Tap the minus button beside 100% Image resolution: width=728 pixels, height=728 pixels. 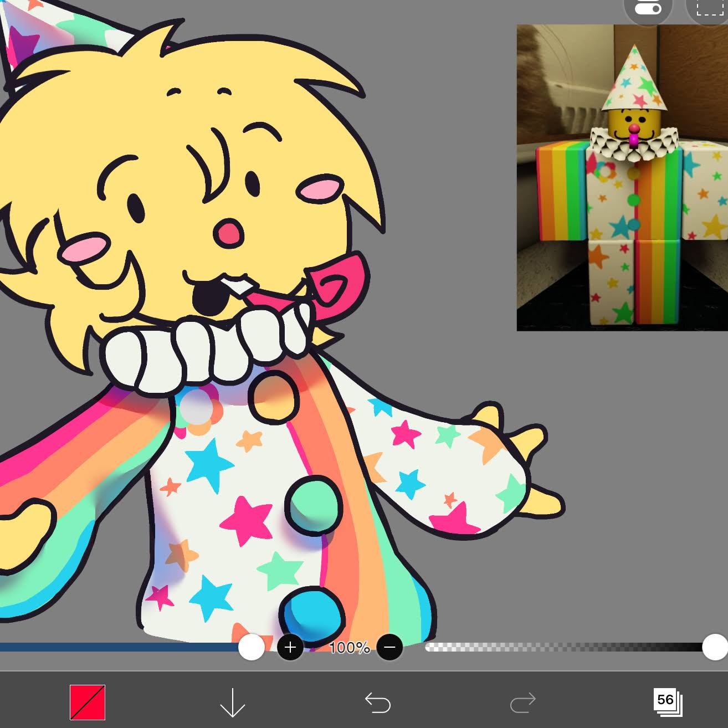click(389, 647)
